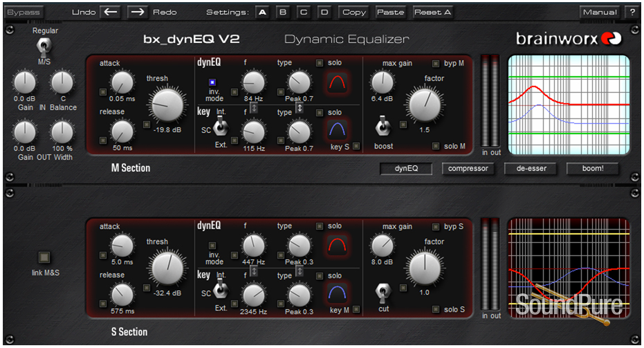
Task: Click M section dynEQ frequency knob at 84 Hz
Action: (253, 82)
